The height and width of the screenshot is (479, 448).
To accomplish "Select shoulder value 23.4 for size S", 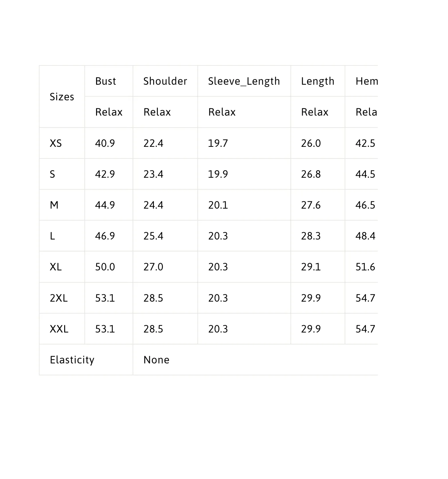I will coord(153,174).
